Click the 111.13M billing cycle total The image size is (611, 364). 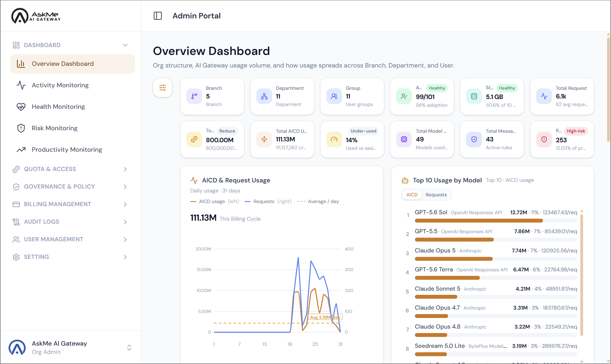(203, 218)
